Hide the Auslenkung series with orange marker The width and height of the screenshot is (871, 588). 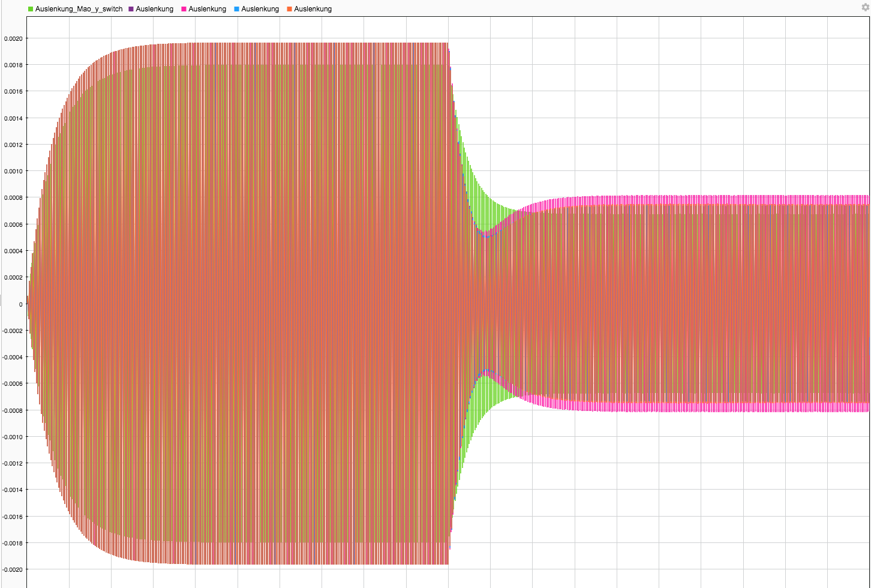(313, 9)
